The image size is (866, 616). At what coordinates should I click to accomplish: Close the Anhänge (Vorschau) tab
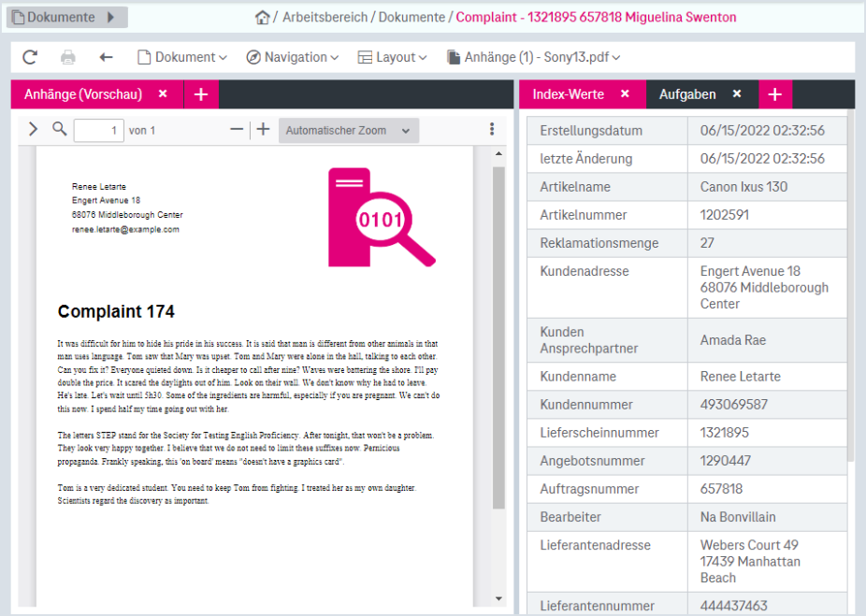[163, 93]
